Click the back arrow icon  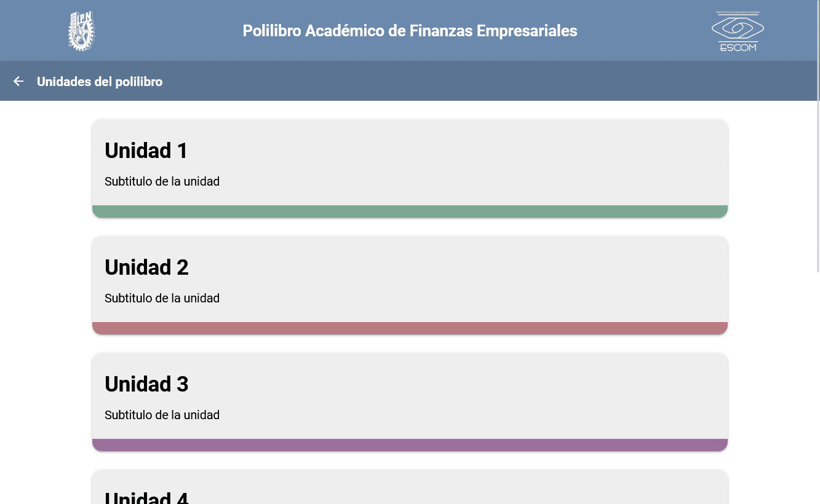point(18,81)
